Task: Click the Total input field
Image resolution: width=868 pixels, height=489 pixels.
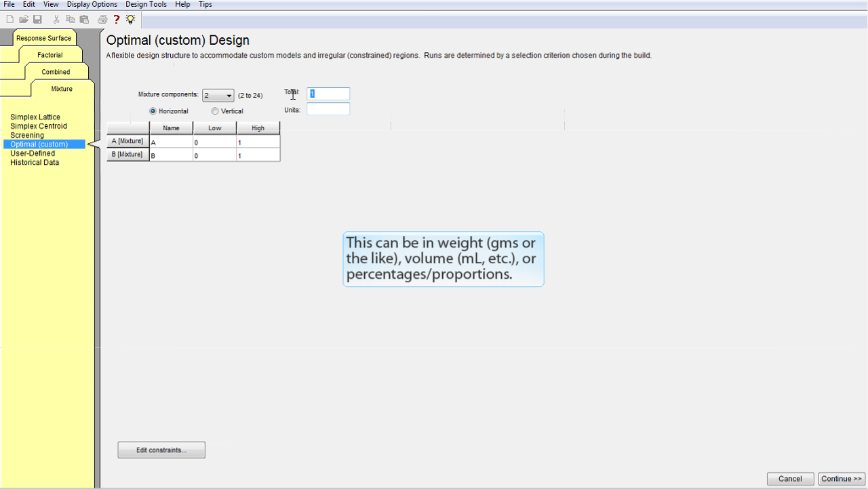Action: pos(328,94)
